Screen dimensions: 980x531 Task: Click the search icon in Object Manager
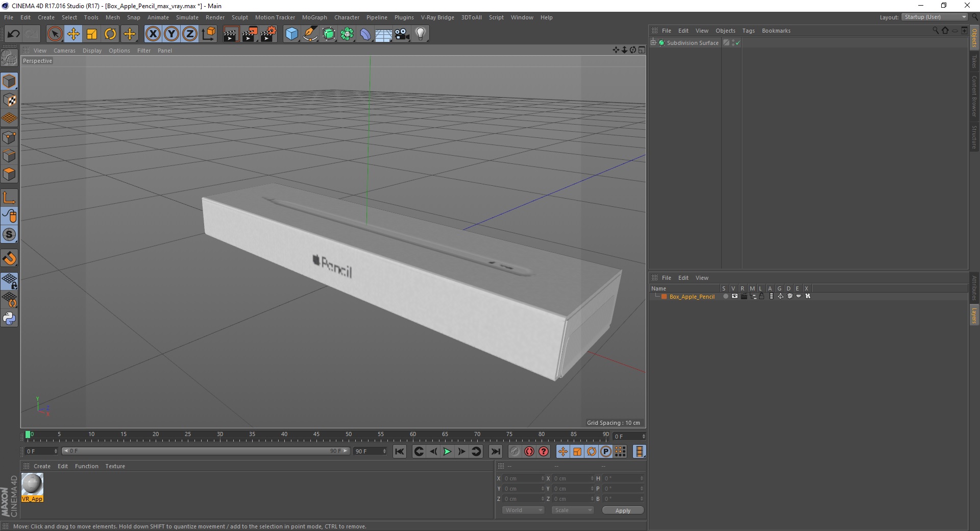[936, 31]
